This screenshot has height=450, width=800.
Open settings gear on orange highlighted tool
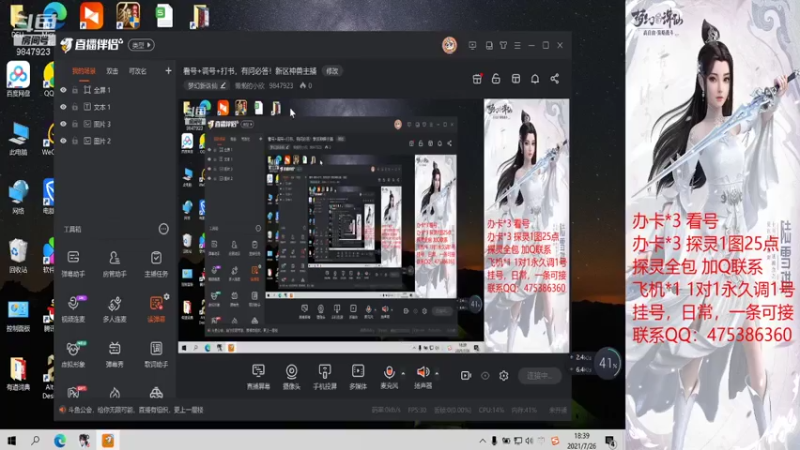point(167,296)
